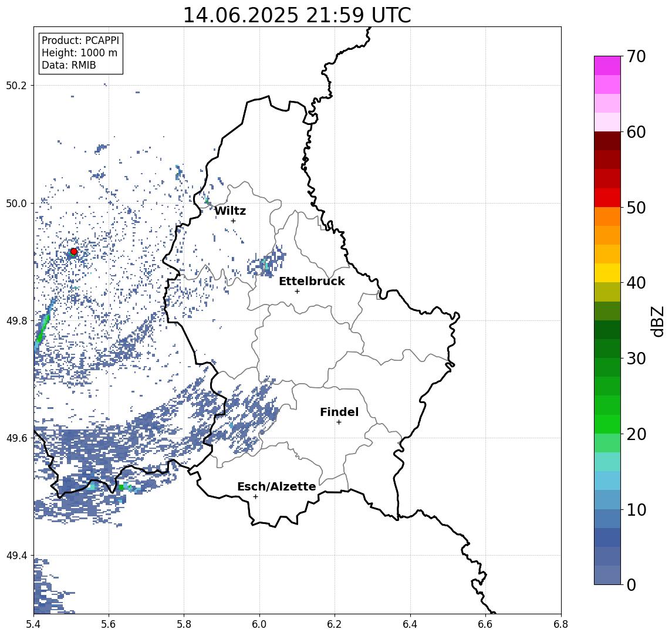Click the 'Height: 1000 m' text

[x=80, y=53]
